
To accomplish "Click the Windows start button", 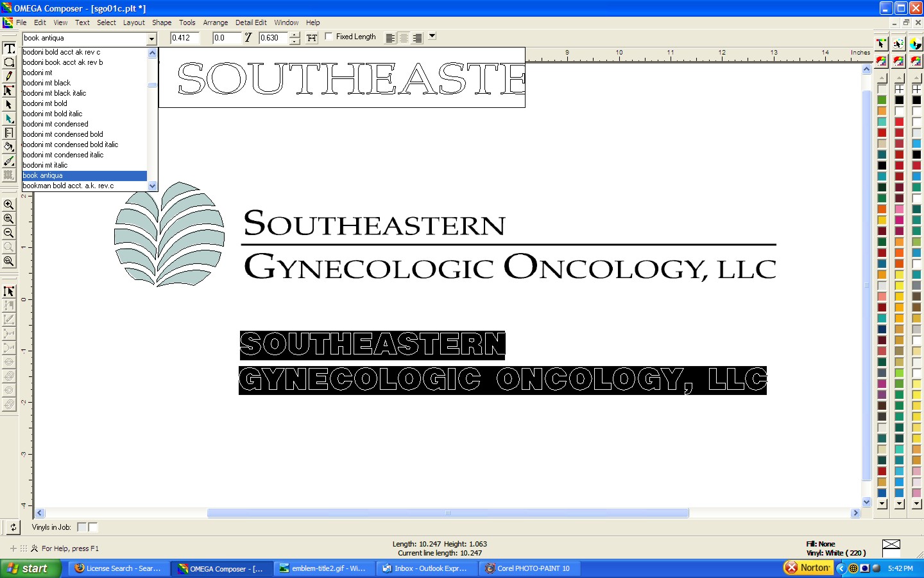I will (x=30, y=568).
